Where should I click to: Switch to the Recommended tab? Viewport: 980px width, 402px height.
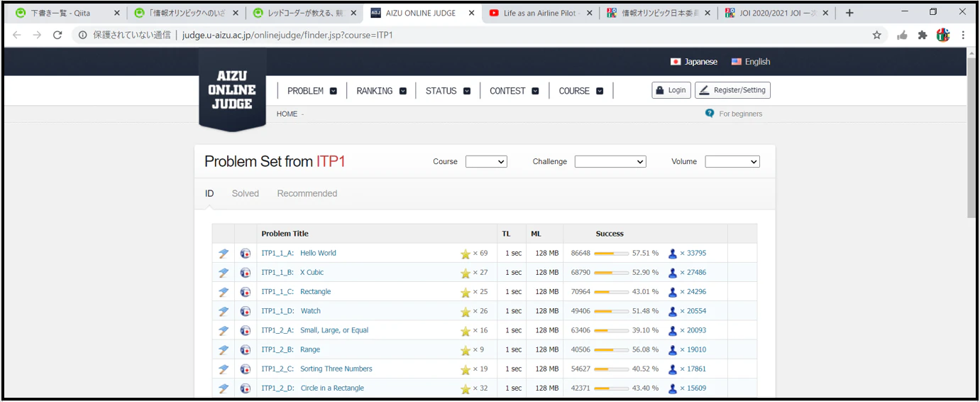click(307, 193)
